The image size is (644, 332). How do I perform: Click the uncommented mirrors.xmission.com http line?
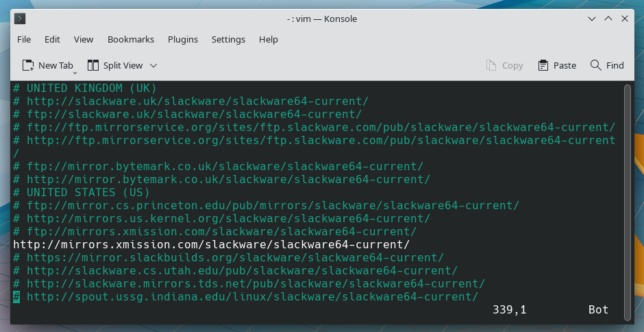tap(212, 244)
